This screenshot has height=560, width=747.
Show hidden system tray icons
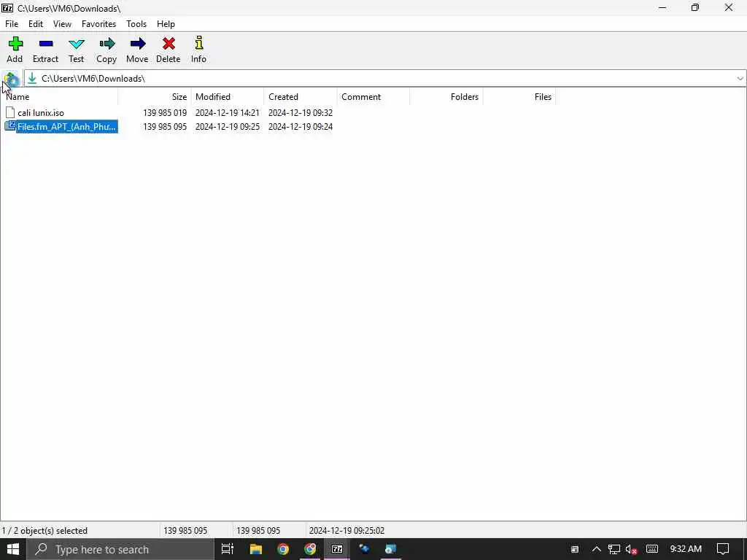597,550
